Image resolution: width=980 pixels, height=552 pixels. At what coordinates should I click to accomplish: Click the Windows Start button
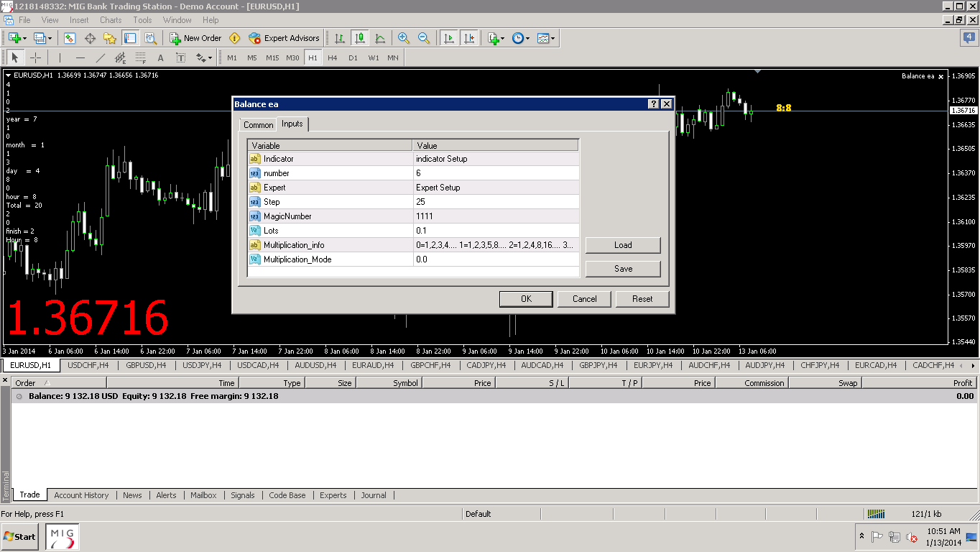coord(20,537)
